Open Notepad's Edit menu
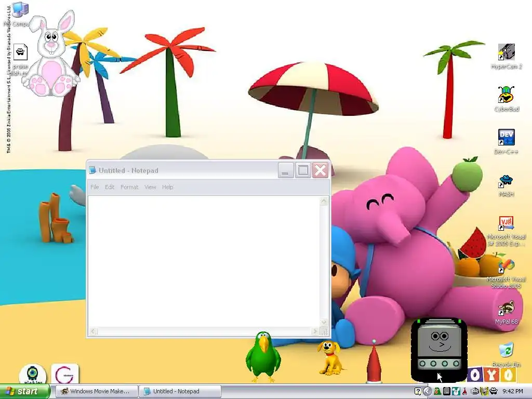This screenshot has height=399, width=532. tap(110, 187)
